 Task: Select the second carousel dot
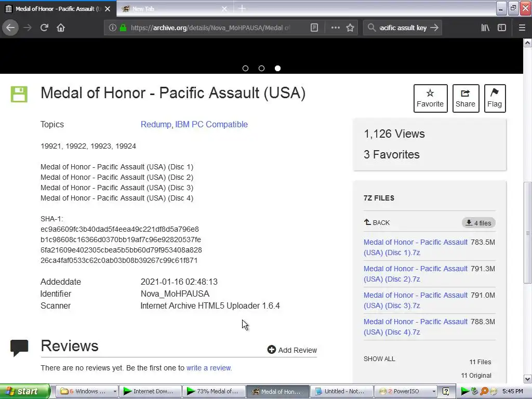click(x=262, y=68)
